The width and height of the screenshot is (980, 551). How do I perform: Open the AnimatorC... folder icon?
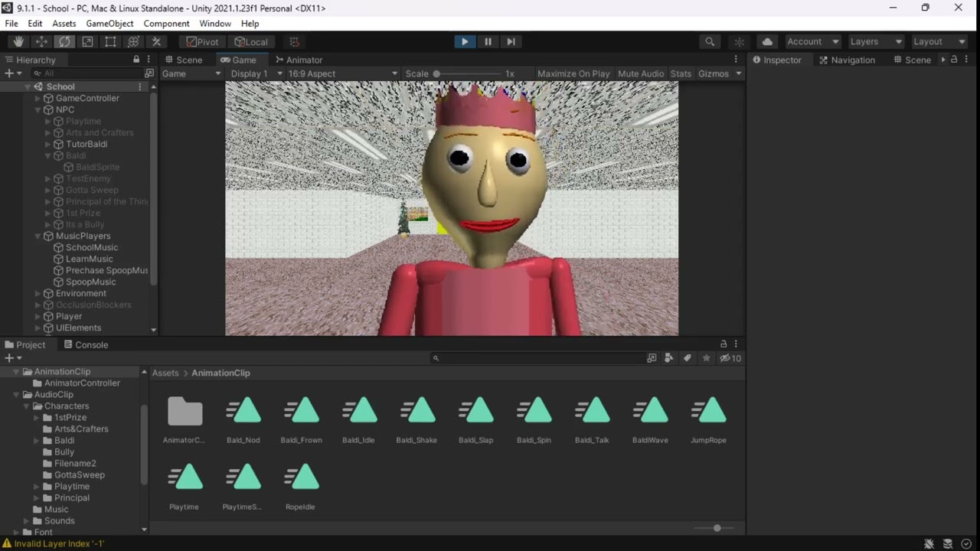185,411
